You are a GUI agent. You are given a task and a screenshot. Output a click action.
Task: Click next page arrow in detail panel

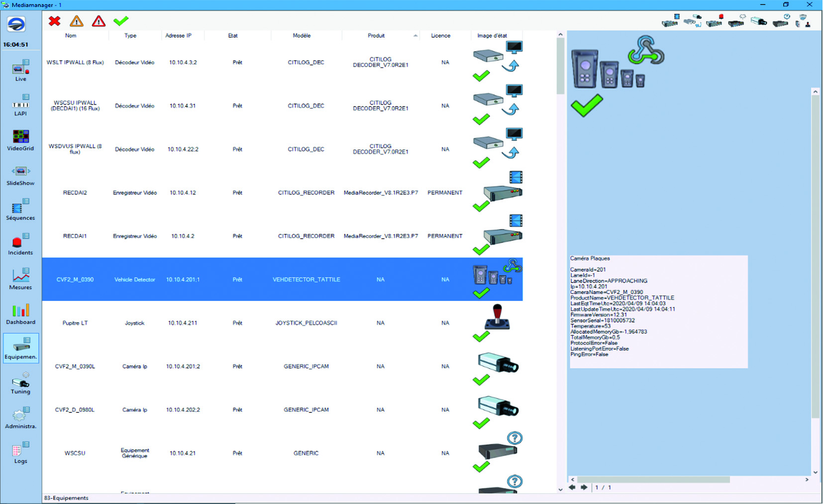[584, 488]
